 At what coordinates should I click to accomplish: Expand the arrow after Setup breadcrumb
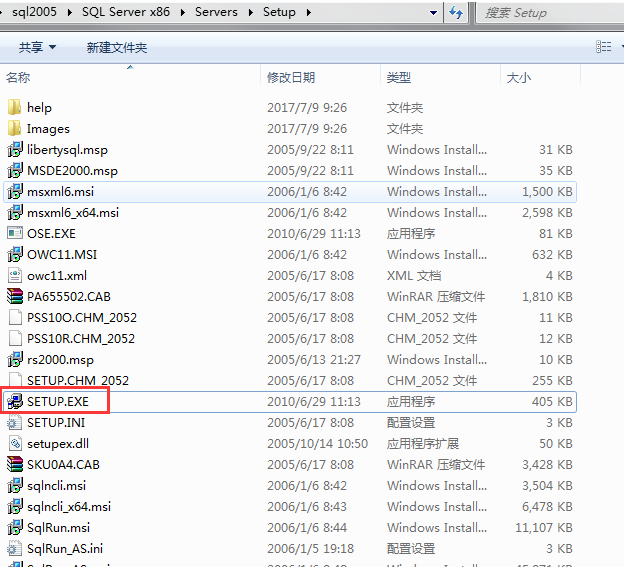point(309,12)
